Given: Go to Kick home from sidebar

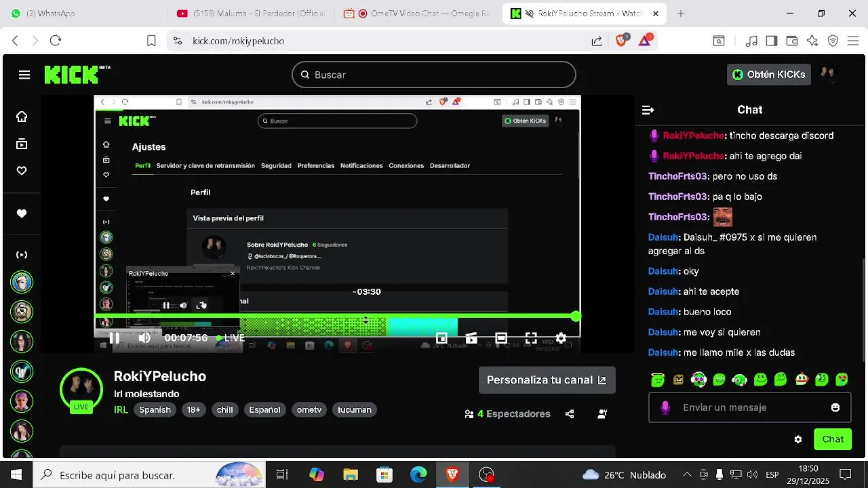Looking at the screenshot, I should (x=22, y=117).
